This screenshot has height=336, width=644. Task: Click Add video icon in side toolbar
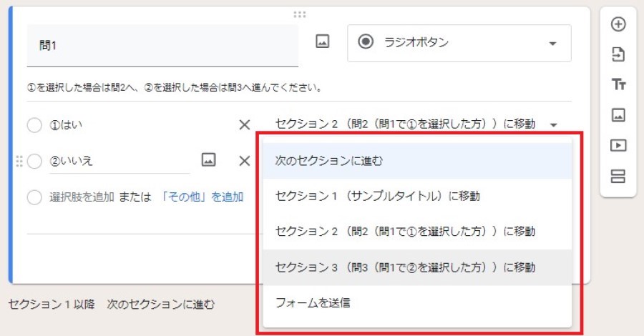[x=618, y=145]
